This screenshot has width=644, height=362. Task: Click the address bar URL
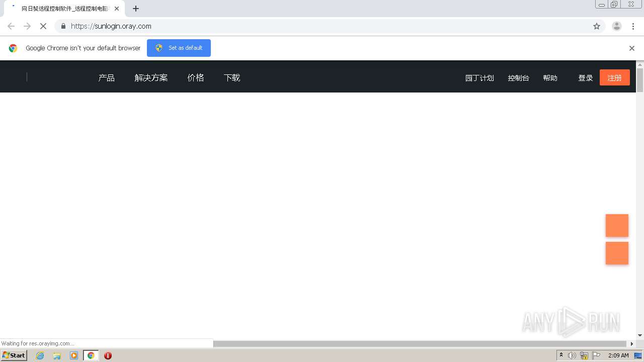pyautogui.click(x=111, y=26)
